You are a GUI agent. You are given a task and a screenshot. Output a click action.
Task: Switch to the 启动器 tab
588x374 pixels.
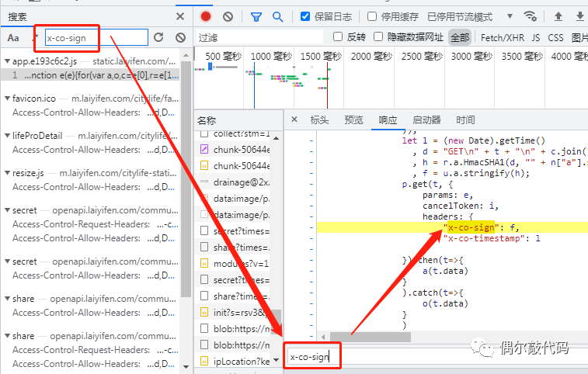(x=426, y=120)
